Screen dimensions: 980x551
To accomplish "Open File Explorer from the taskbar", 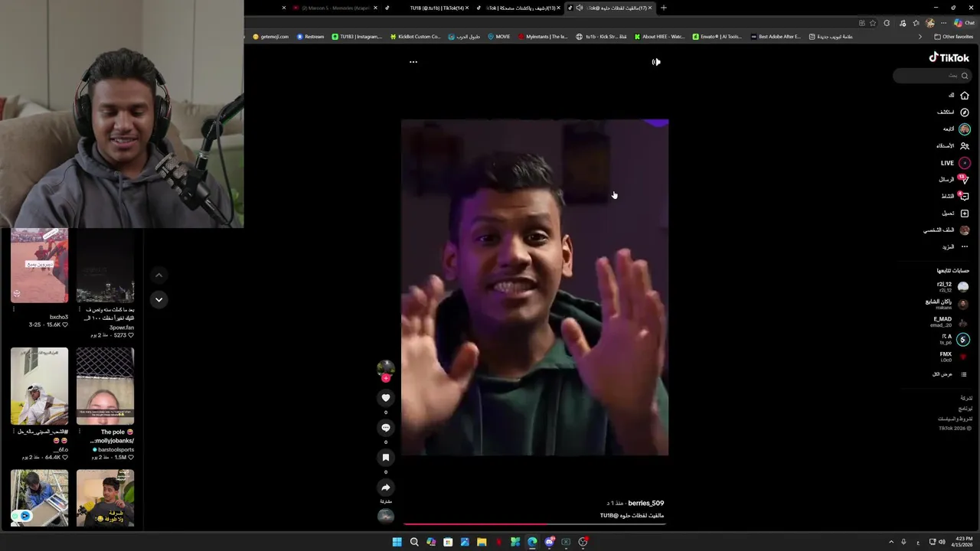I will 482,542.
